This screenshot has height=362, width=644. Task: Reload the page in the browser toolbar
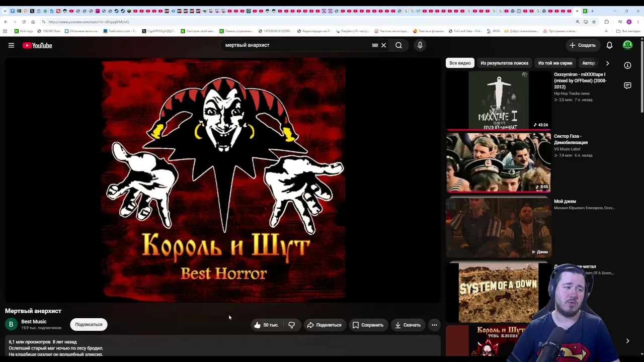pos(24,22)
